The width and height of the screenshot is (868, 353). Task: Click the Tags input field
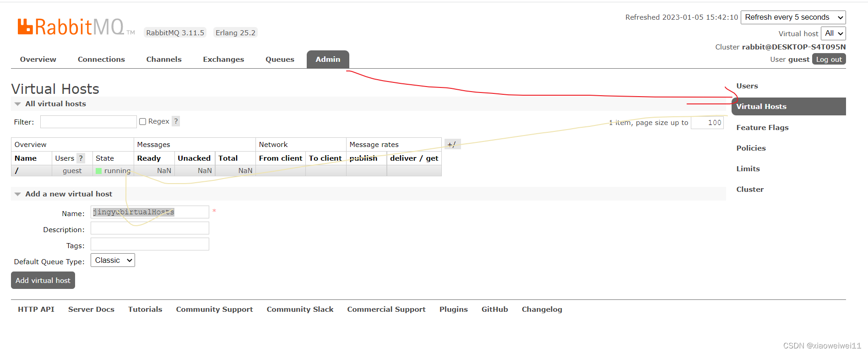pyautogui.click(x=150, y=244)
